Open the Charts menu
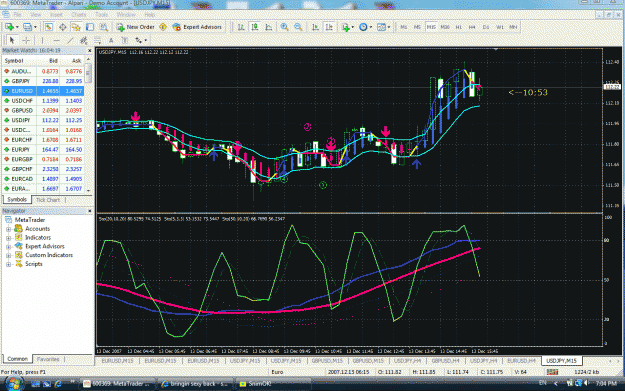 pos(79,15)
